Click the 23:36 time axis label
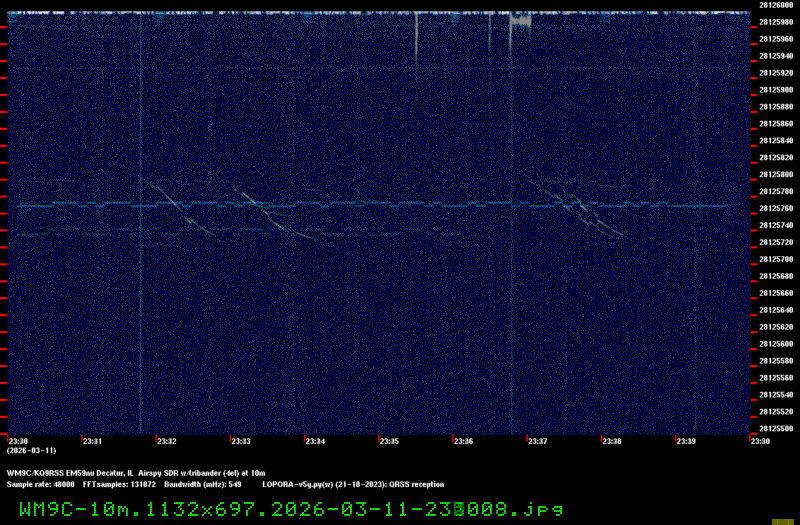 pyautogui.click(x=463, y=441)
